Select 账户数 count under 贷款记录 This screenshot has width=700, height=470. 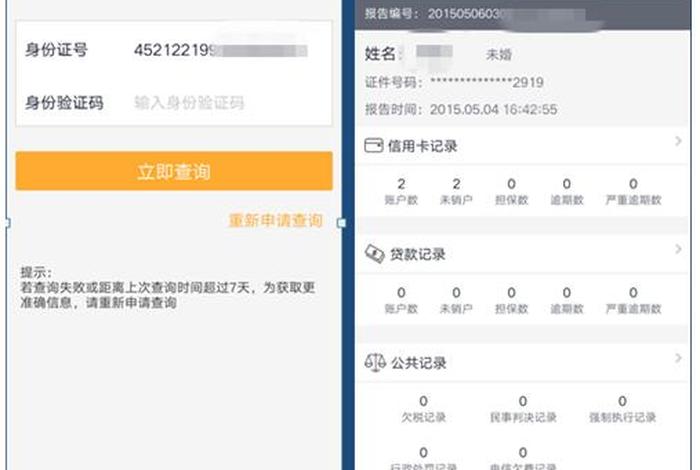(401, 300)
